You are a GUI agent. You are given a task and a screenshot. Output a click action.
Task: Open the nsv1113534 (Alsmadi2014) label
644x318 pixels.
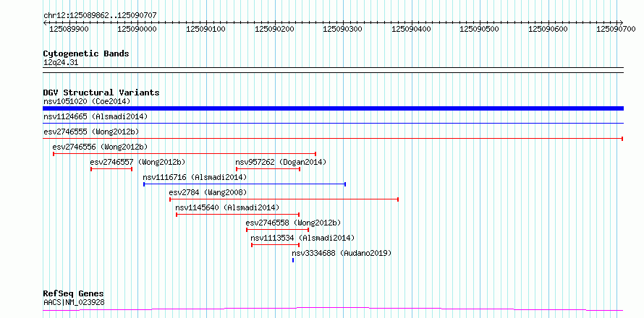(302, 238)
